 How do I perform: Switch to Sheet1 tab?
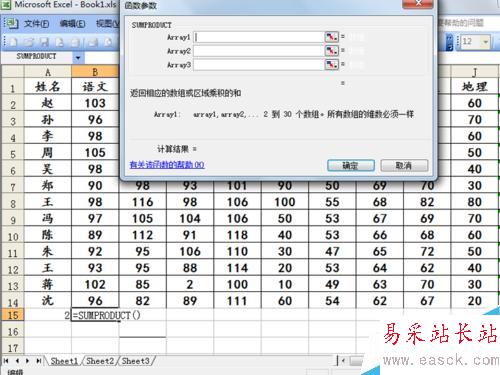[64, 361]
